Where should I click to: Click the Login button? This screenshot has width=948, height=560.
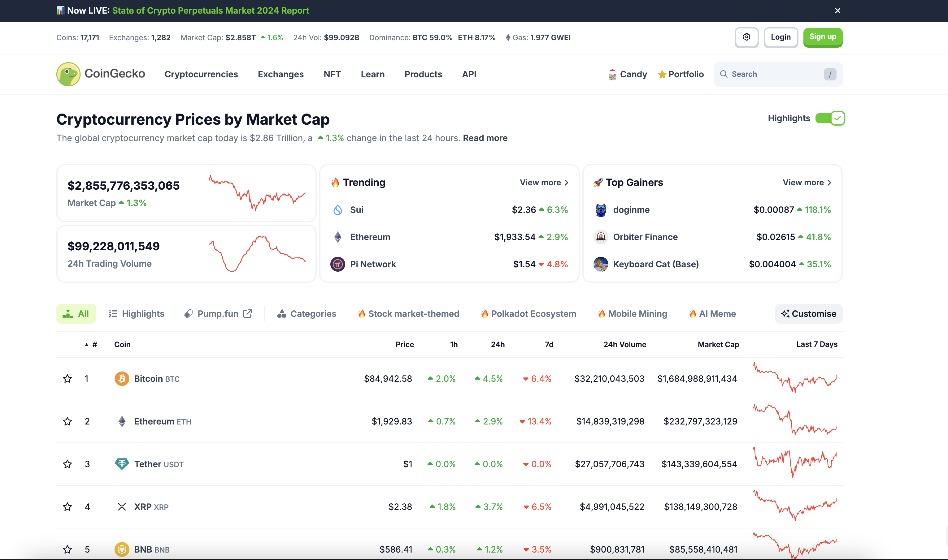(781, 37)
